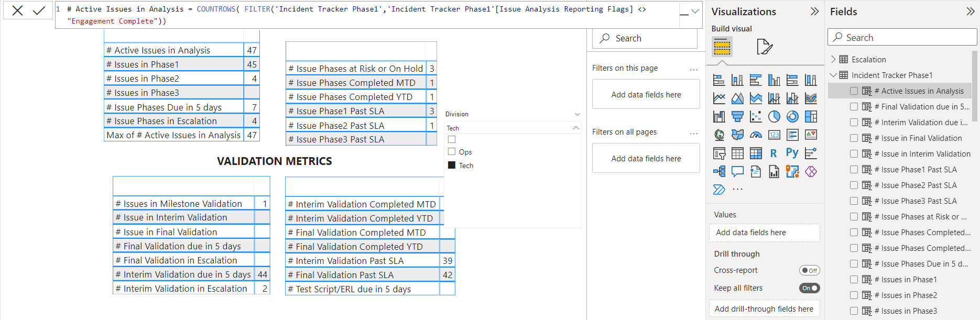Tick the # Issue Phase1 Past SLA field
980x320 pixels.
854,170
